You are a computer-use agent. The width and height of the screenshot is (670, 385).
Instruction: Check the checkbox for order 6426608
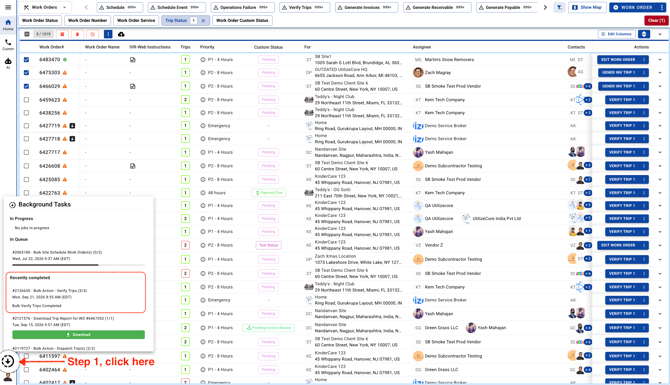[26, 166]
